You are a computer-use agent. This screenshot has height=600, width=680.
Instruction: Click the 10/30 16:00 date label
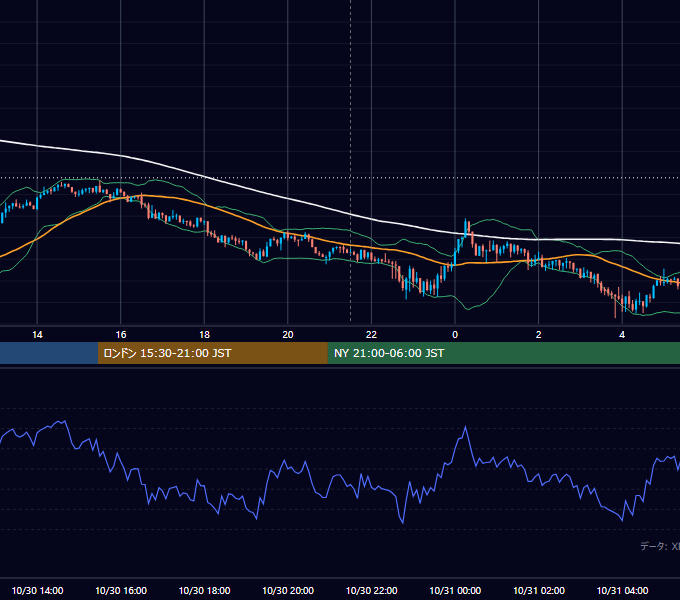click(121, 590)
